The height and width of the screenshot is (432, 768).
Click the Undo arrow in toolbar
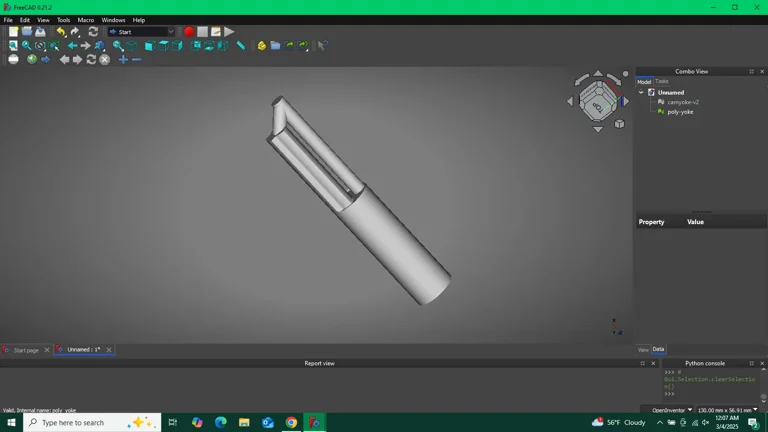point(61,32)
